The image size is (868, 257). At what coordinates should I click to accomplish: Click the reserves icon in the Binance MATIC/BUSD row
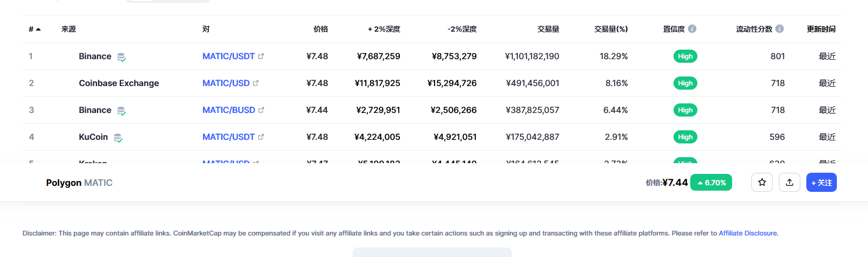tap(122, 111)
